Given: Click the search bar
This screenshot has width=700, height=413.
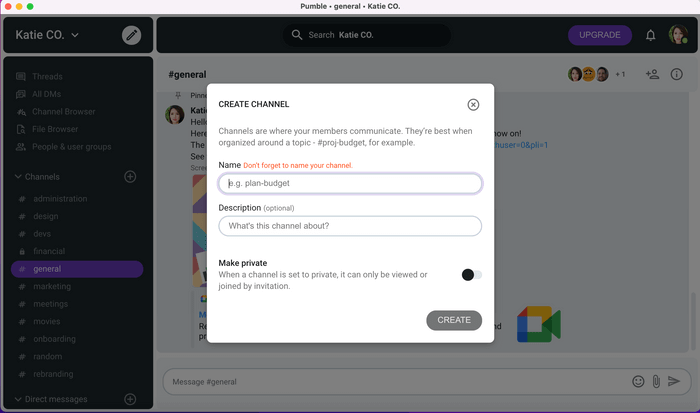Looking at the screenshot, I should tap(367, 35).
